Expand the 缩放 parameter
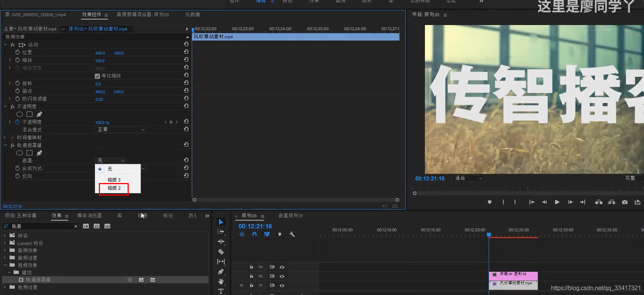 pos(10,60)
